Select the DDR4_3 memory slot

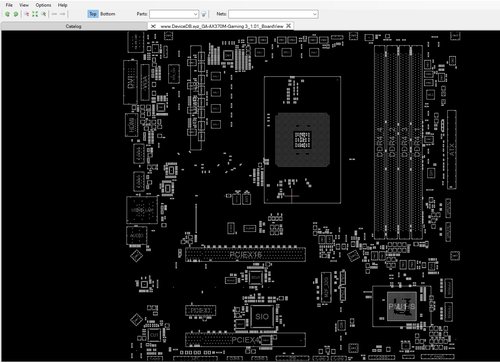404,142
